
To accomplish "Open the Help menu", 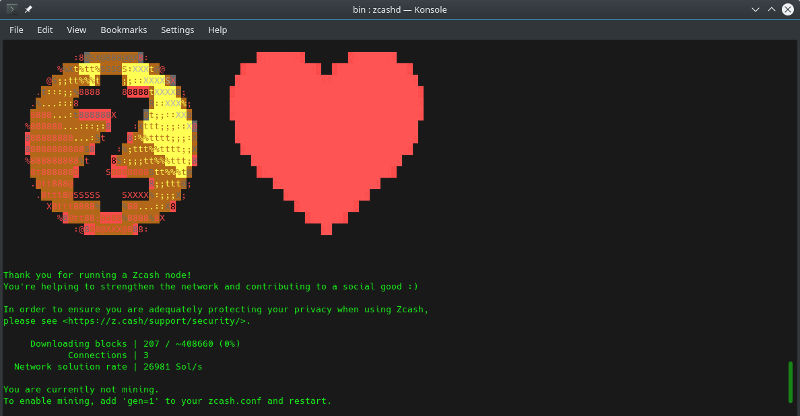I will click(x=218, y=30).
